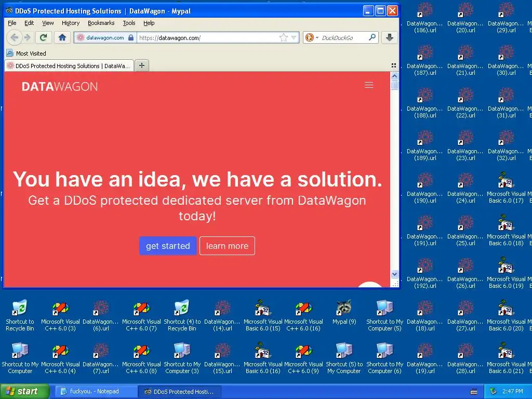Open the DataWagon hamburger menu
532x399 pixels.
click(369, 85)
